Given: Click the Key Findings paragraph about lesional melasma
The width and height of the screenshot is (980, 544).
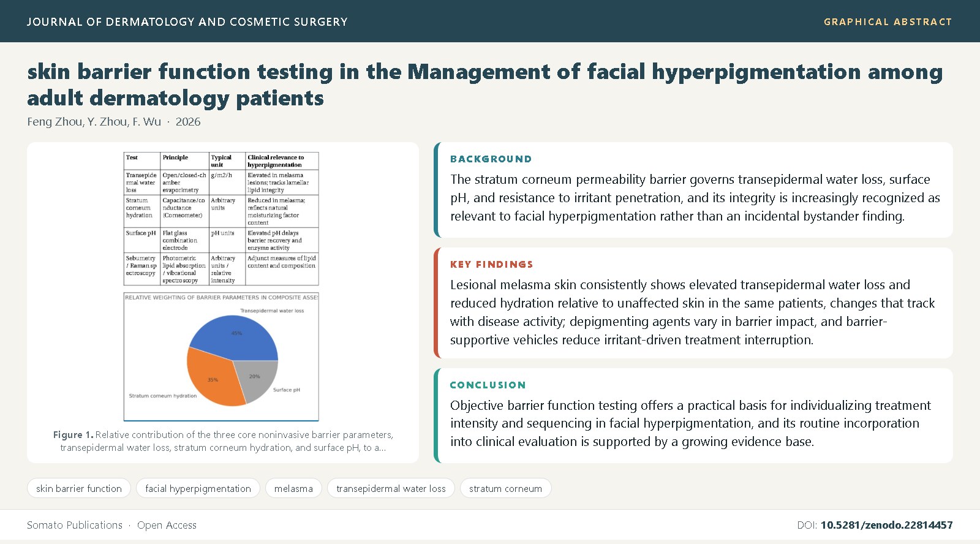Looking at the screenshot, I should point(693,312).
